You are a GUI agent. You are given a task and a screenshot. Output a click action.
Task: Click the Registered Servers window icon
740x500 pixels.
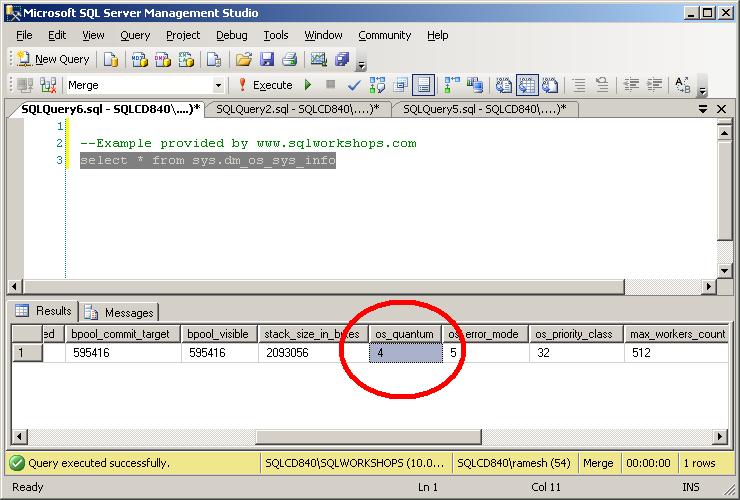pyautogui.click(x=342, y=59)
